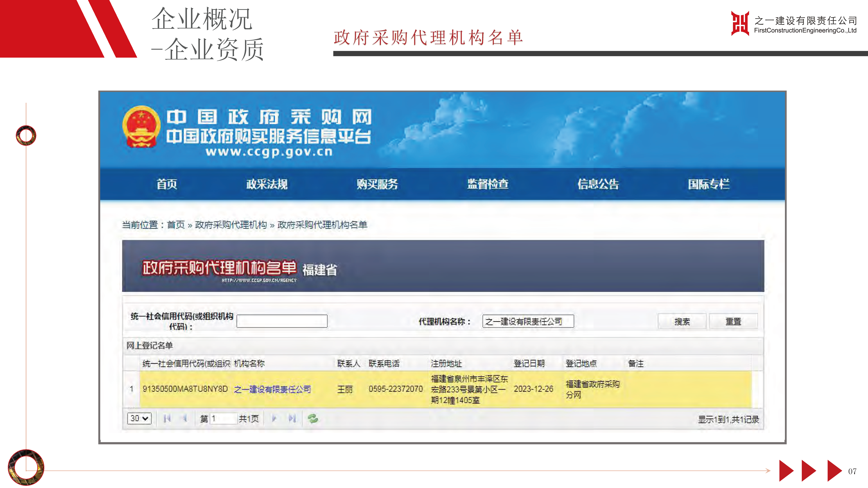Click the 显示1到1,共1记录 status text
This screenshot has height=488, width=868.
point(728,419)
